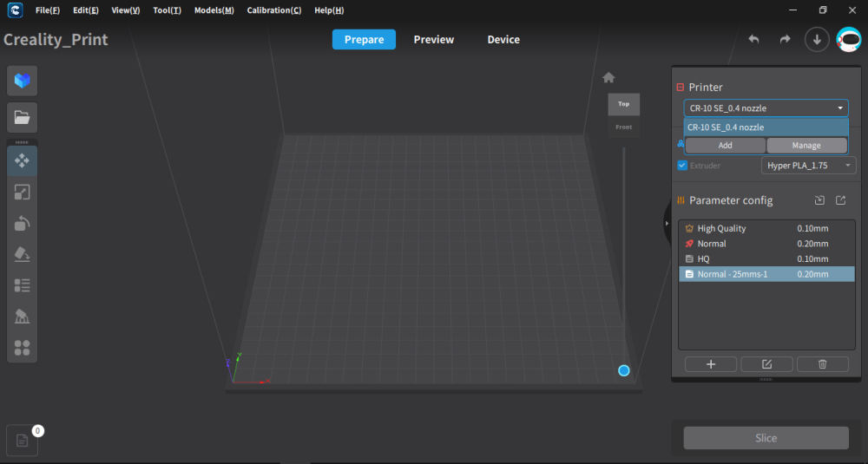This screenshot has height=464, width=868.
Task: Click the panel resize grip below profile buttons
Action: (x=766, y=379)
